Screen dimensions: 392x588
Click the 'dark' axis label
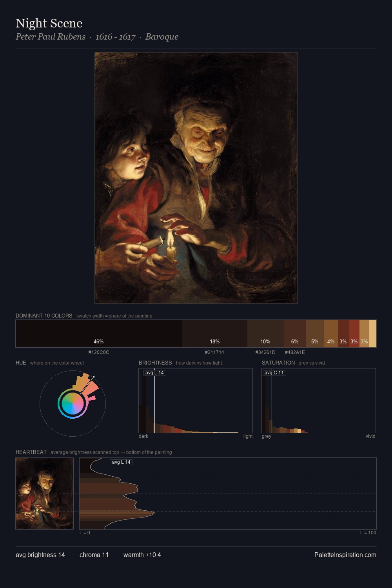point(143,436)
